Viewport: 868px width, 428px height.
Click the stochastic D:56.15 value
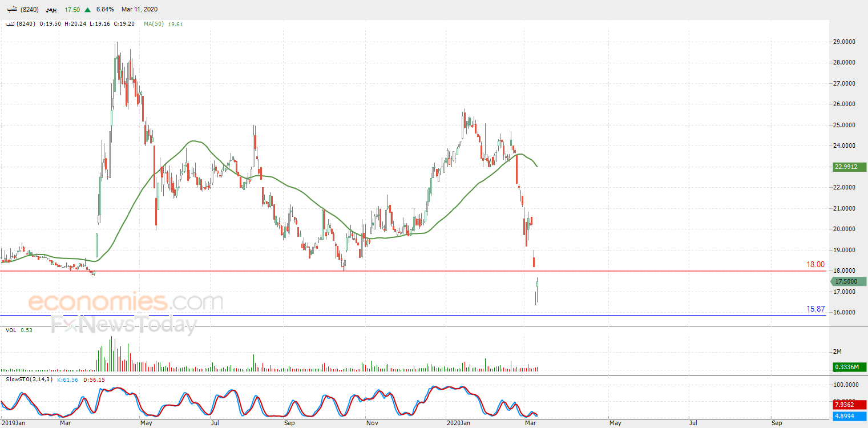click(x=94, y=379)
